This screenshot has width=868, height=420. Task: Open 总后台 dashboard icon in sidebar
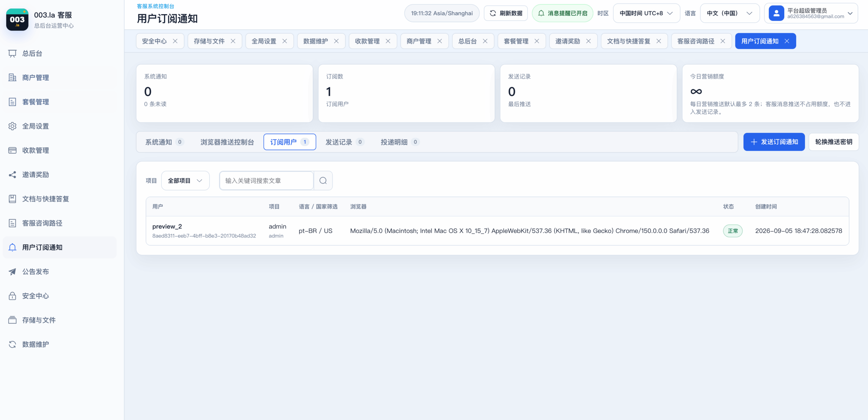click(x=13, y=54)
